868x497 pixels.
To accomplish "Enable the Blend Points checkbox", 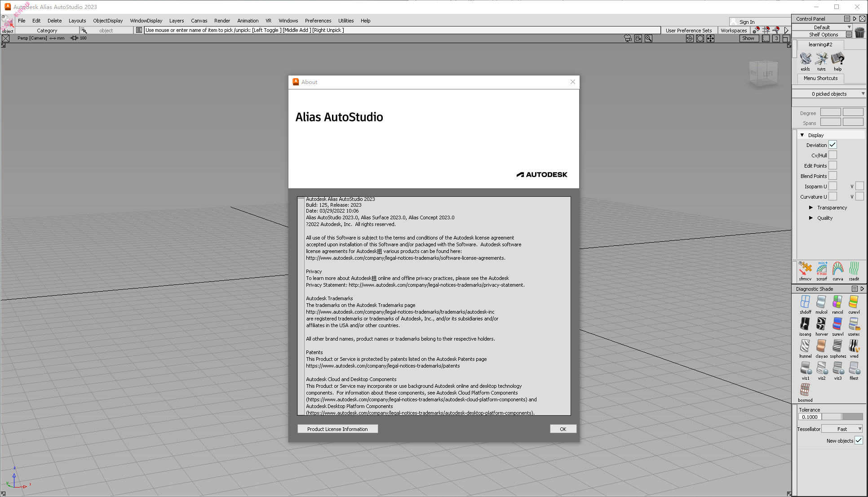I will coord(833,176).
